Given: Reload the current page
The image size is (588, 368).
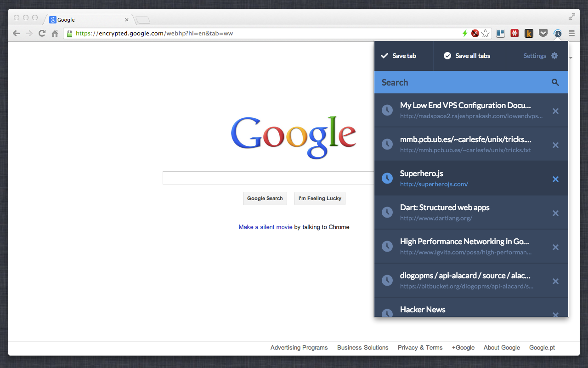Looking at the screenshot, I should click(42, 33).
